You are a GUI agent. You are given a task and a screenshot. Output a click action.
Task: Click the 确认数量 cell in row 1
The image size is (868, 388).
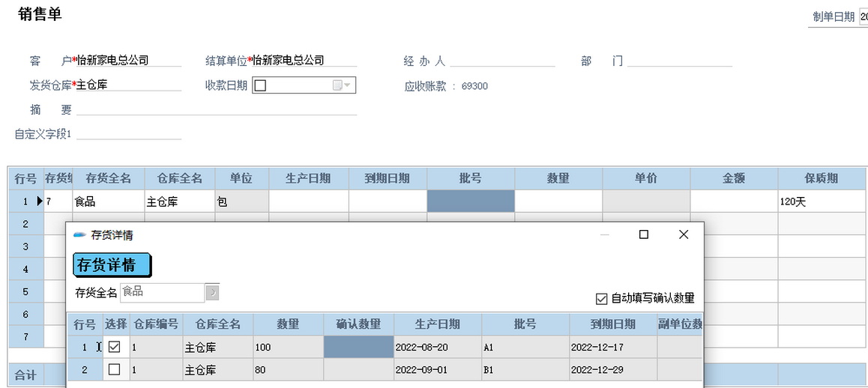pyautogui.click(x=358, y=347)
